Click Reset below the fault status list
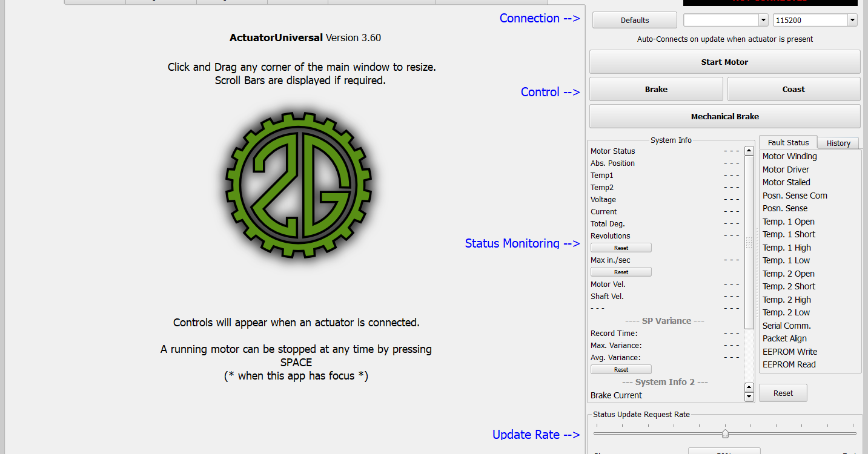 783,393
